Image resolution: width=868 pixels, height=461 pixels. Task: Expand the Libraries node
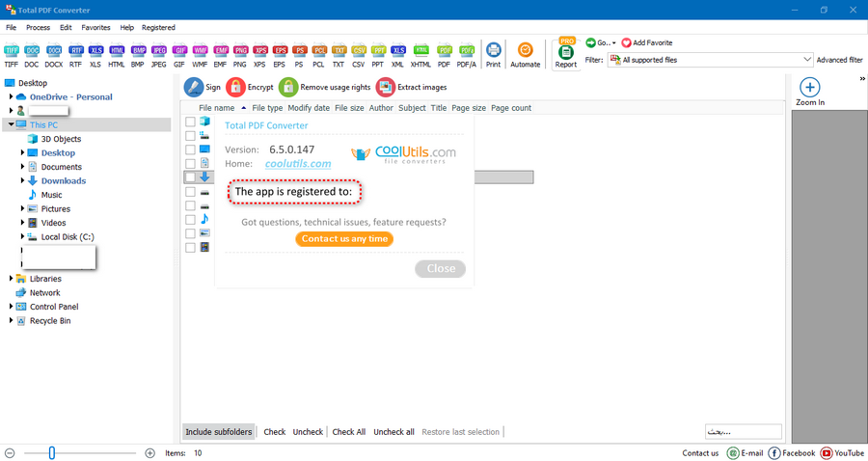[x=11, y=279]
